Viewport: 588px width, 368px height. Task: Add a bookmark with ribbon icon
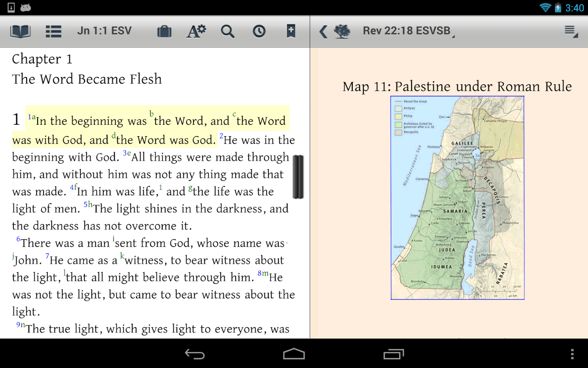coord(291,31)
